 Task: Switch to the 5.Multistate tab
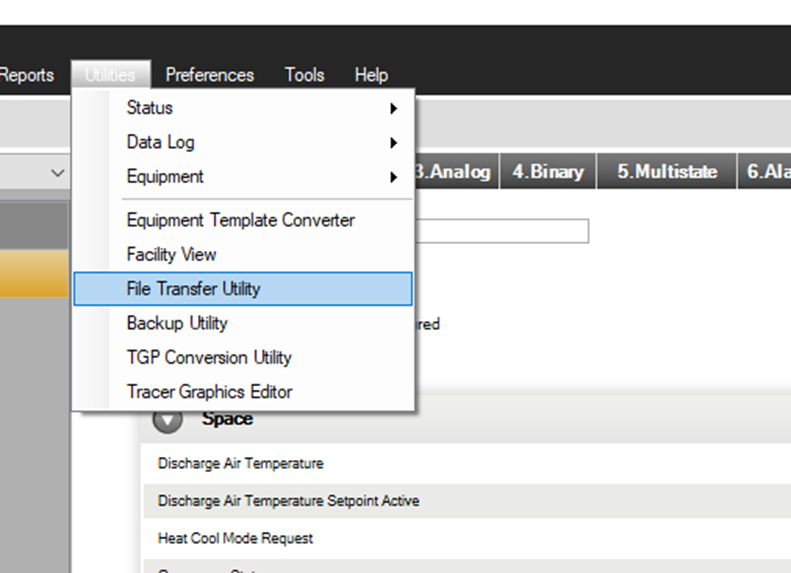point(667,171)
